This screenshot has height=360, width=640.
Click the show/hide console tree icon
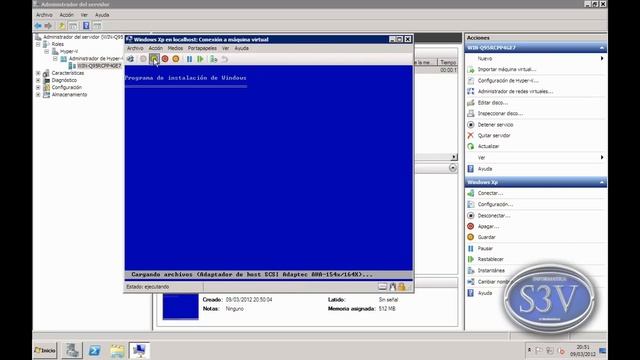click(x=73, y=26)
